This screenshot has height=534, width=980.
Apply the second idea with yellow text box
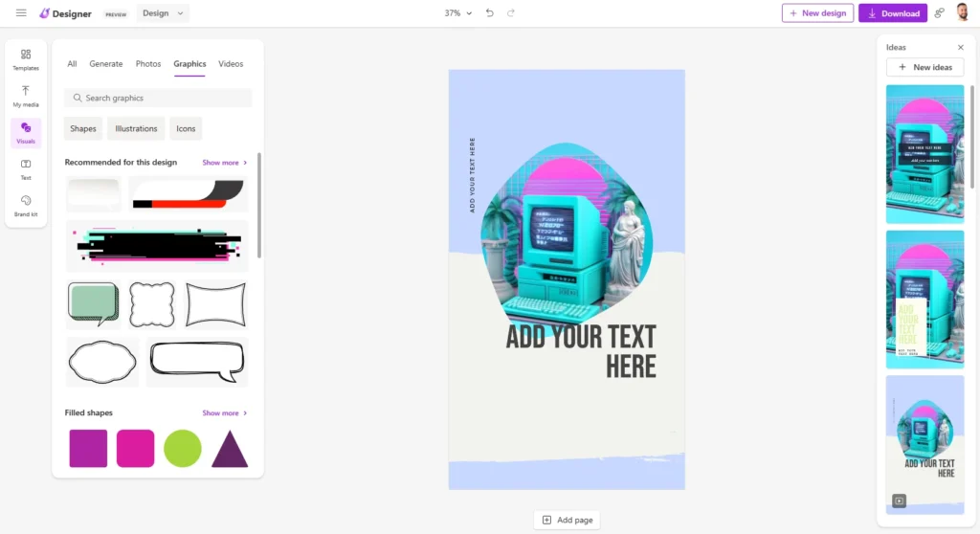tap(925, 300)
